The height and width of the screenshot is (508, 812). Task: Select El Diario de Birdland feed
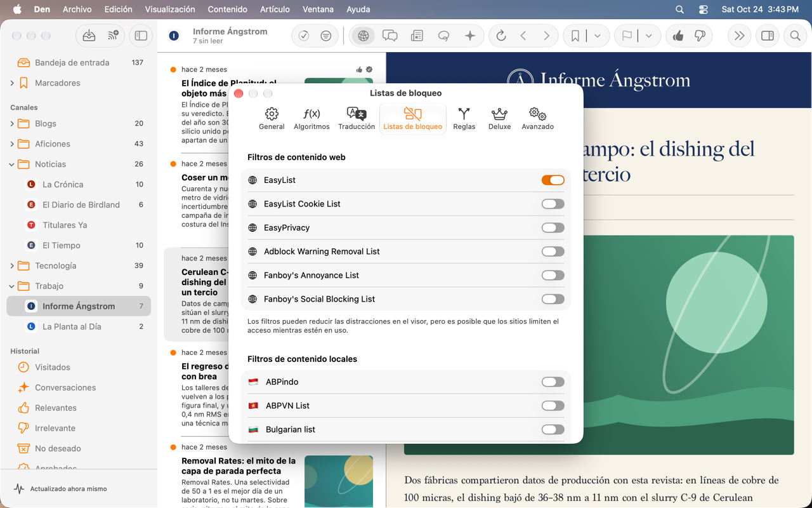[x=79, y=205]
